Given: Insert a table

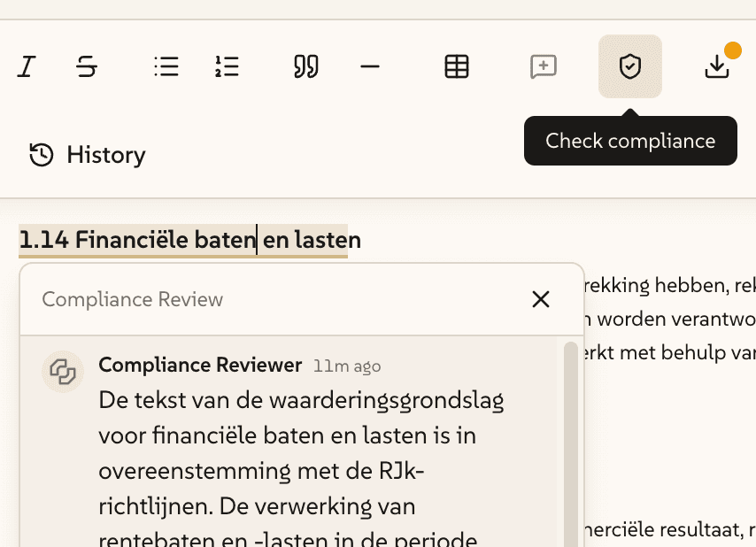Looking at the screenshot, I should pyautogui.click(x=456, y=66).
